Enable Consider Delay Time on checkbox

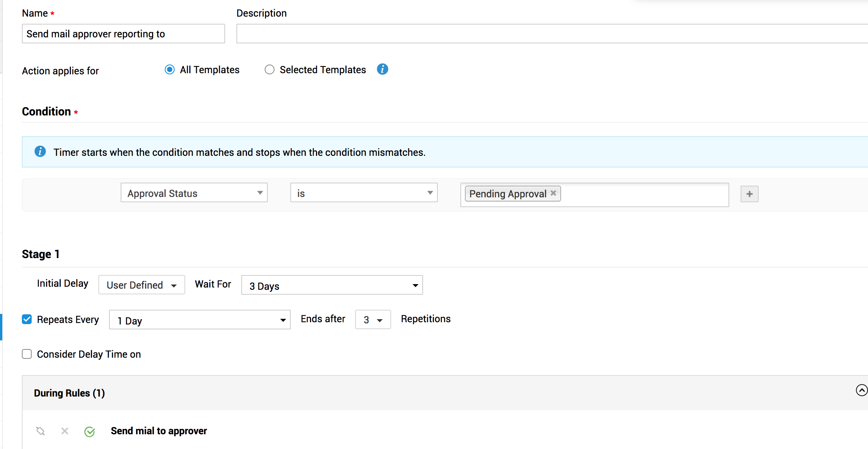(x=27, y=354)
